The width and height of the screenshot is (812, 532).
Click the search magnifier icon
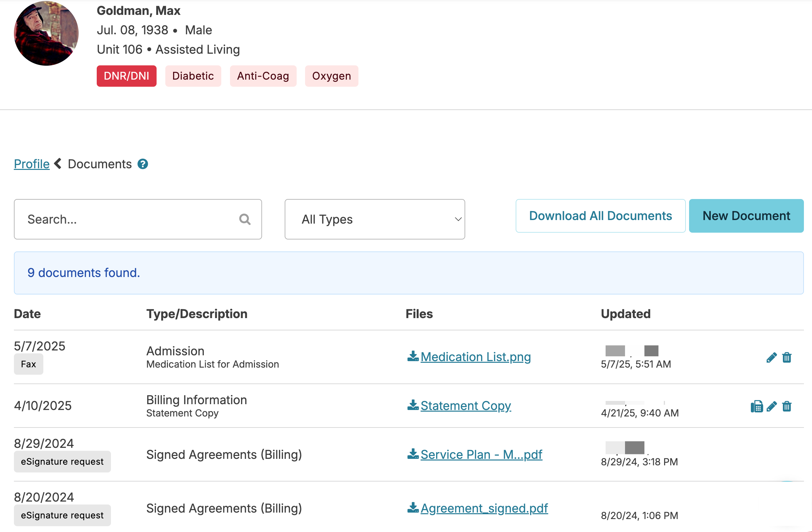pyautogui.click(x=245, y=219)
